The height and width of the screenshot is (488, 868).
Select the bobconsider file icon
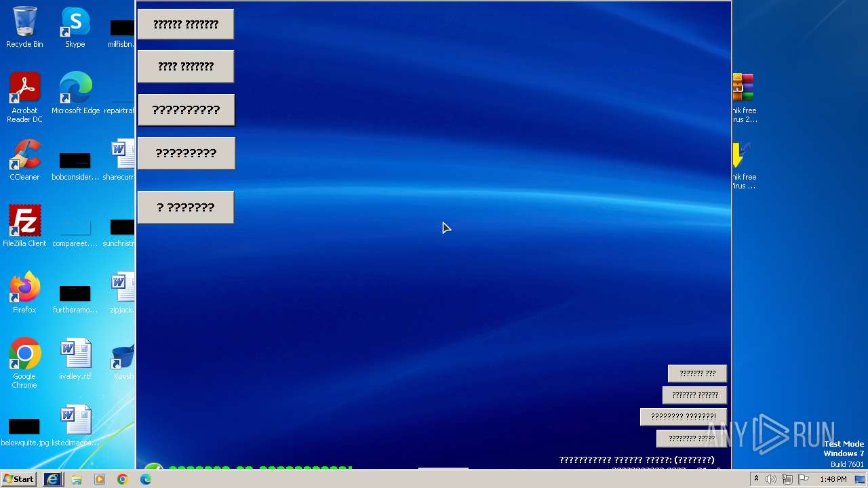(x=75, y=165)
